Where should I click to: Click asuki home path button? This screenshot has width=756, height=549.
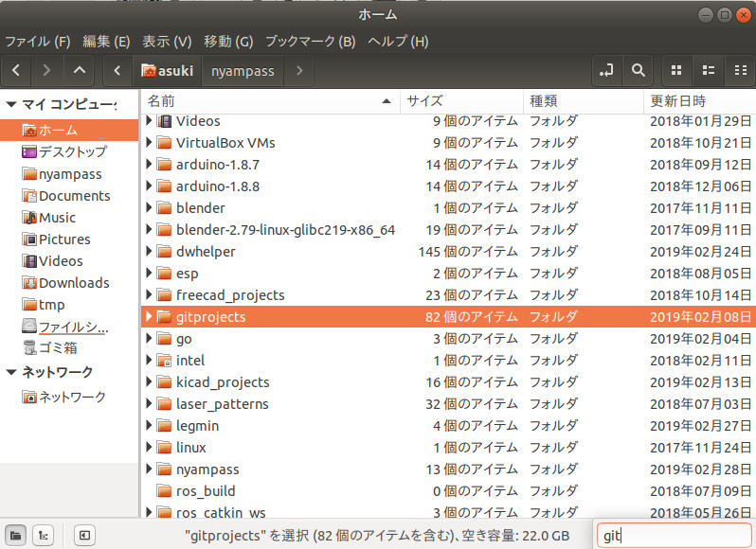pos(168,71)
